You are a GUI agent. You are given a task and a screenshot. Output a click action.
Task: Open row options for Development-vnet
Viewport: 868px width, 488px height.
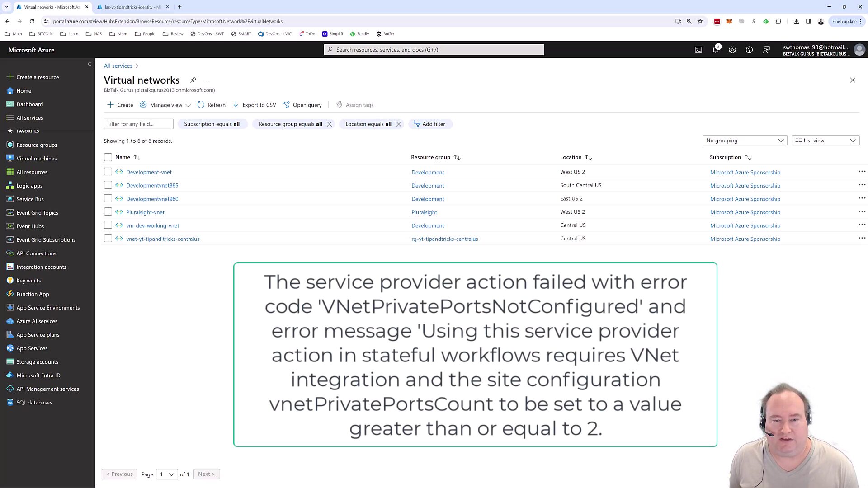[x=862, y=172]
